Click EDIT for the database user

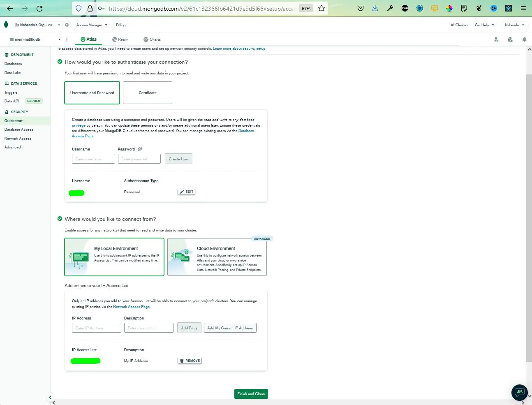pyautogui.click(x=186, y=192)
